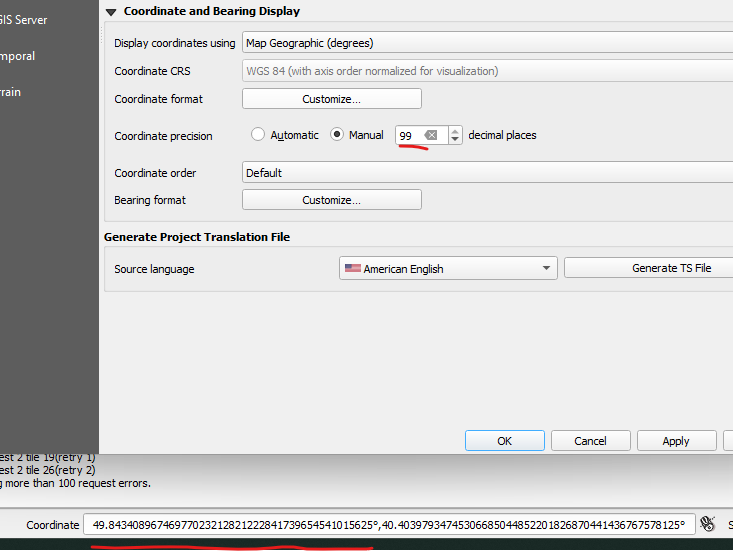Increase decimal places with up arrow
The height and width of the screenshot is (552, 733).
tap(455, 131)
